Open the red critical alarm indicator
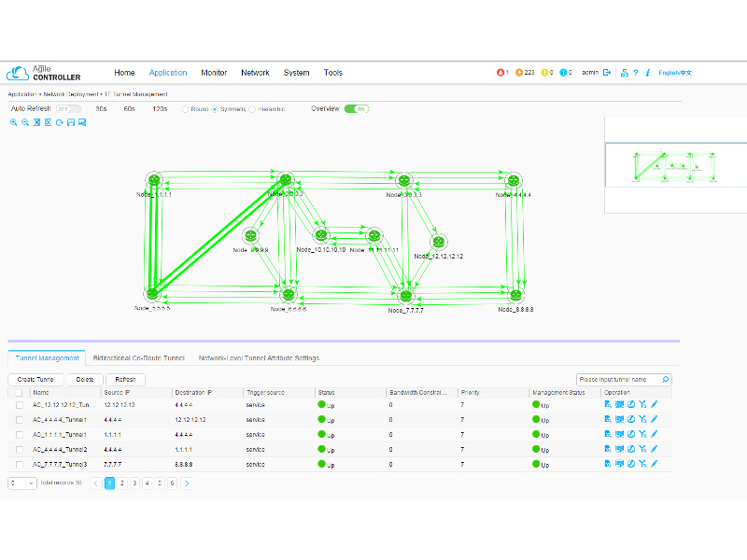 [x=502, y=73]
